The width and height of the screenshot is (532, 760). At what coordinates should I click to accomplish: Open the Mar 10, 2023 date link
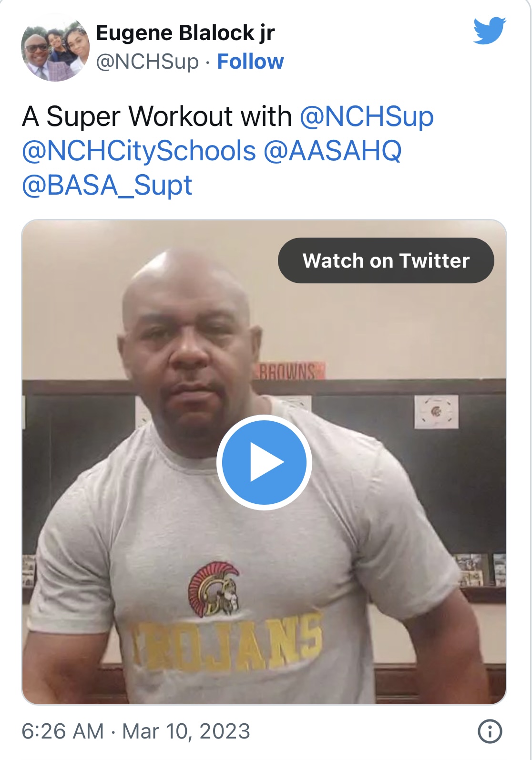click(x=186, y=731)
